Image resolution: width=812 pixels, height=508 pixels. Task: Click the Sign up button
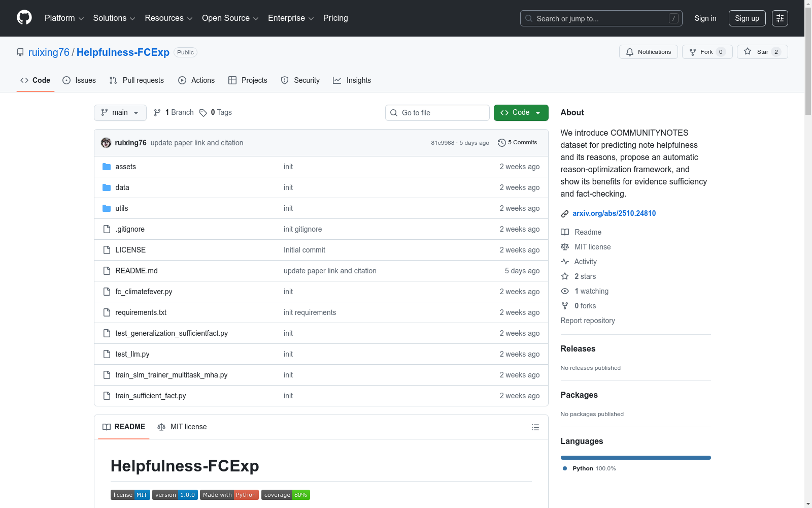coord(747,18)
